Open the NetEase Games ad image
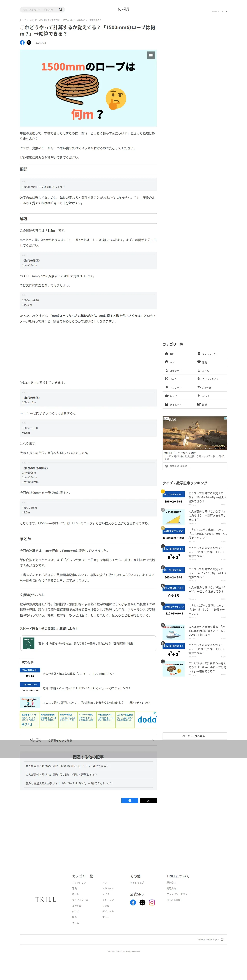The width and height of the screenshot is (247, 980). coord(195,433)
